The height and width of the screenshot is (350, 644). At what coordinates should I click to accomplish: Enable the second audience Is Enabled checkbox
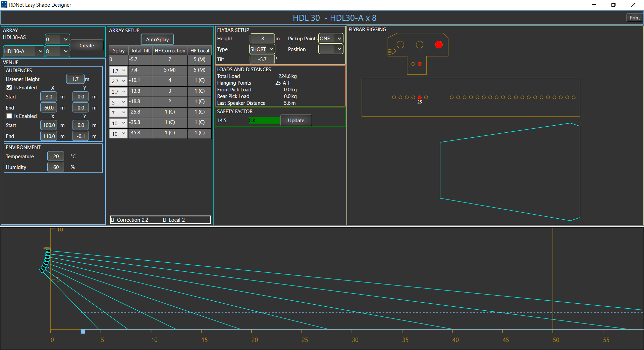(9, 116)
